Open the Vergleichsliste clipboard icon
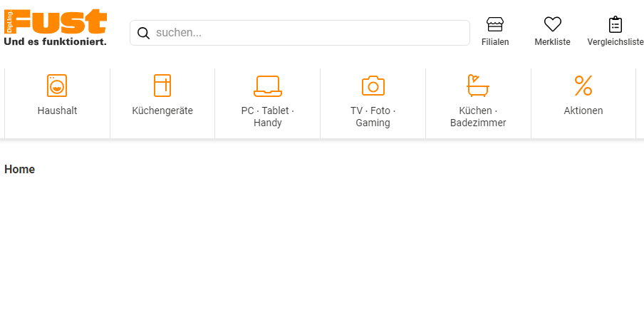This screenshot has width=644, height=313. point(615,24)
